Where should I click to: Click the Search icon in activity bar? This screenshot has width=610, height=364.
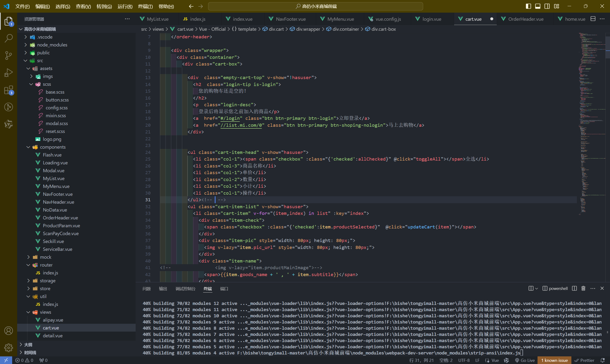[x=9, y=38]
